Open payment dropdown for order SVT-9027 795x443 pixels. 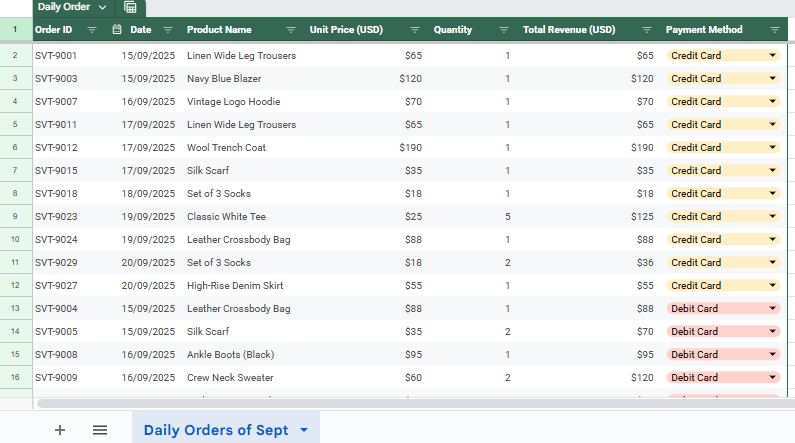(772, 285)
